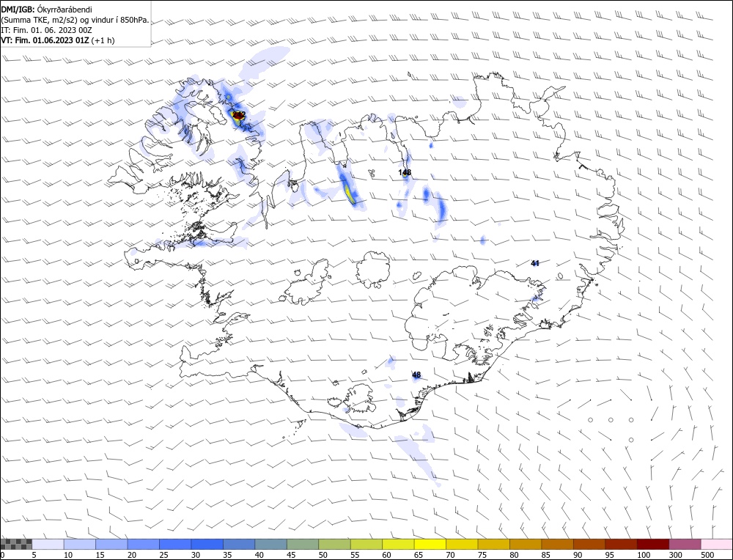Select the legend color between 5 and 10
The image size is (733, 560).
tap(48, 544)
